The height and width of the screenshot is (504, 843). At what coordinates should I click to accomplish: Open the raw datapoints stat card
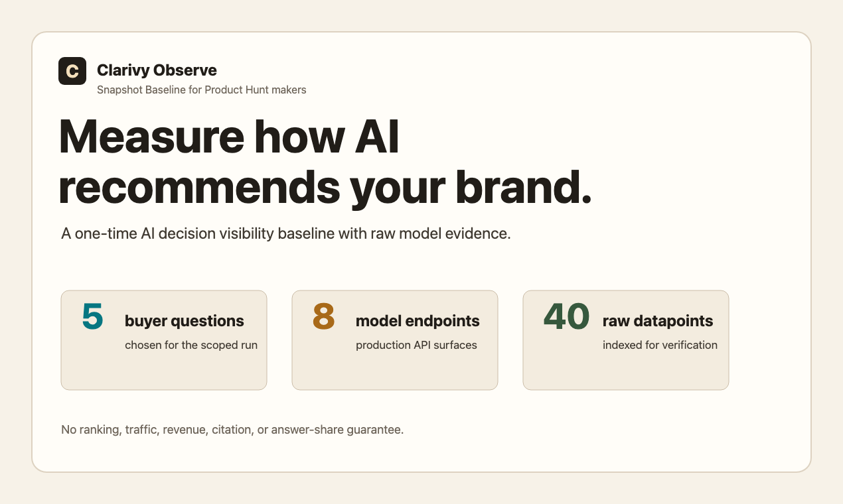[626, 340]
